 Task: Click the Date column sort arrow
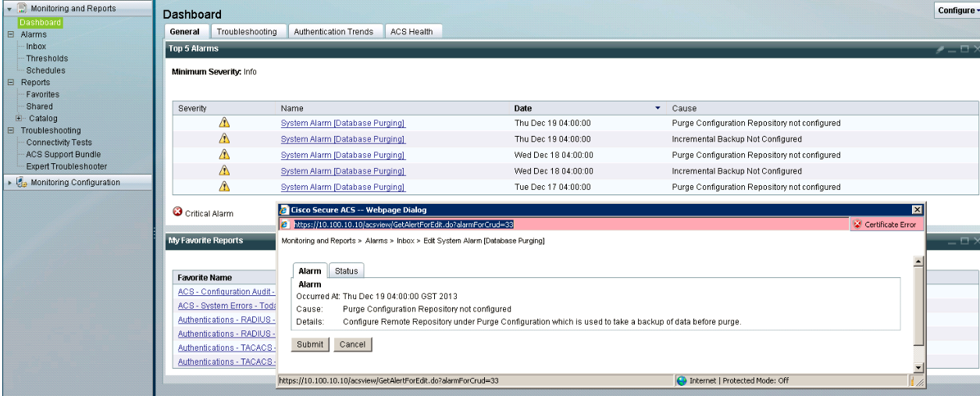coord(657,108)
